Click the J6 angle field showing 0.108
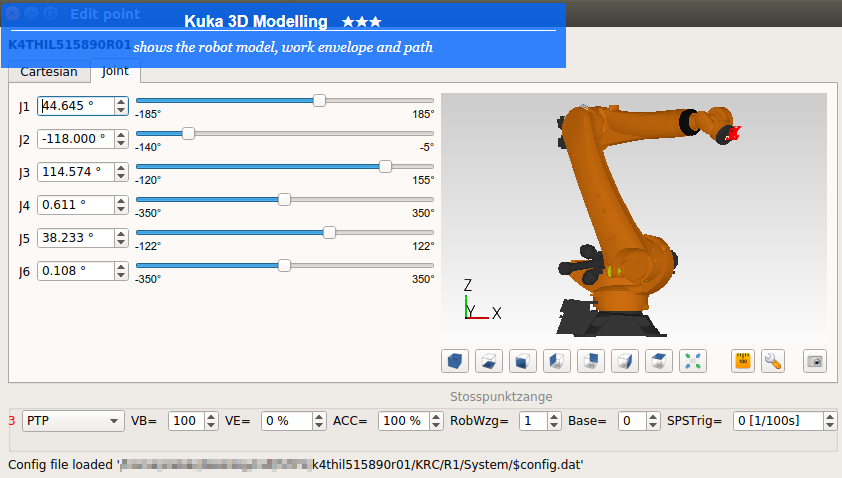This screenshot has height=478, width=842. (x=76, y=271)
